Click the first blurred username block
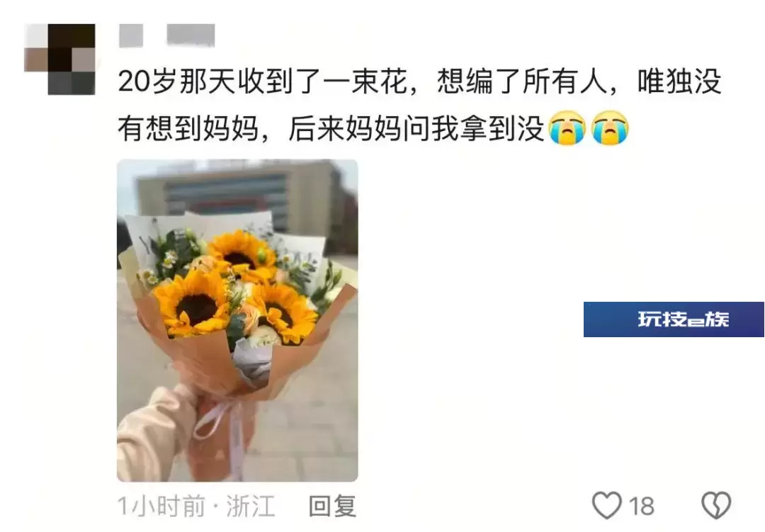 [x=131, y=36]
